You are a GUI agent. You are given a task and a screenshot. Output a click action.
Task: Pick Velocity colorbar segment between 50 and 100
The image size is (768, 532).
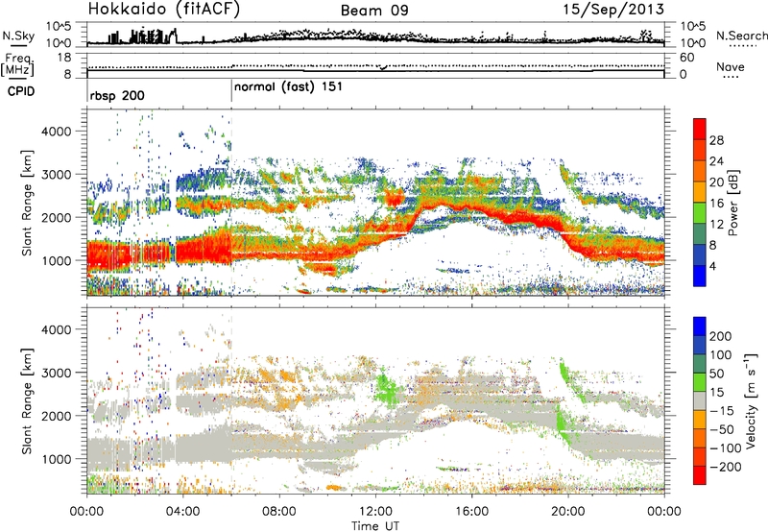(700, 364)
